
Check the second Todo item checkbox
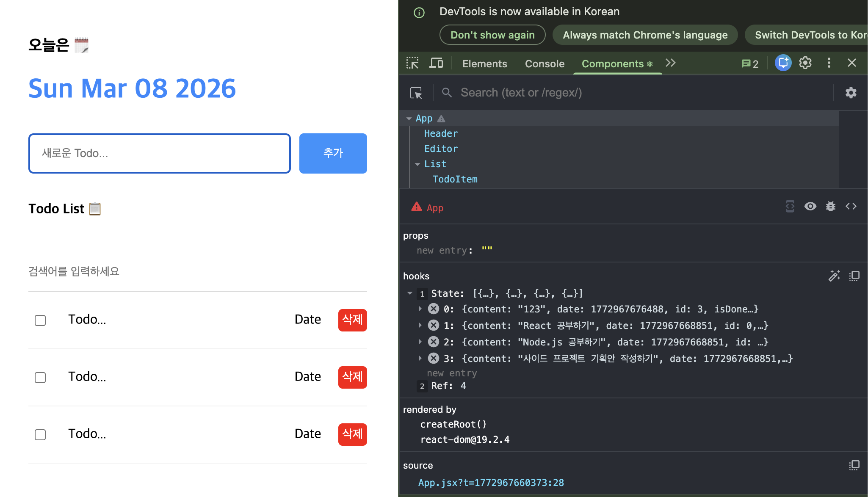tap(40, 378)
